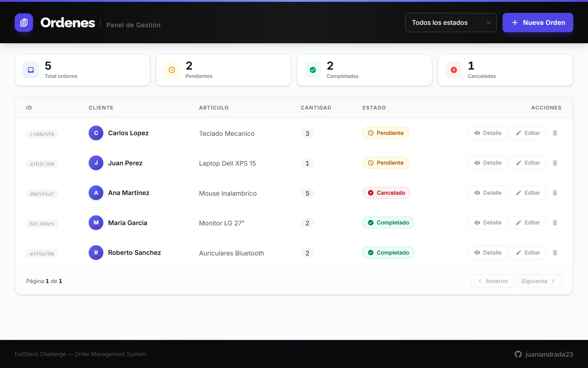The image size is (588, 368).
Task: Edit the Roberto Sanchez order
Action: coord(528,252)
